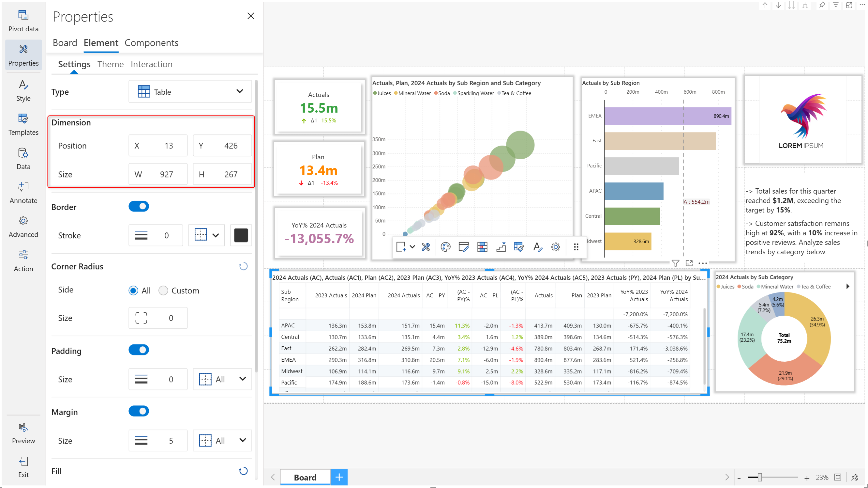Click the black Stroke color swatch
The image size is (868, 488).
pos(241,235)
